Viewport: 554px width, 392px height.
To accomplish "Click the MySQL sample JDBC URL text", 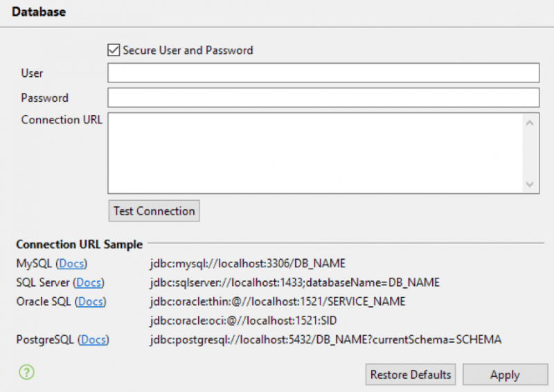I will (x=247, y=264).
